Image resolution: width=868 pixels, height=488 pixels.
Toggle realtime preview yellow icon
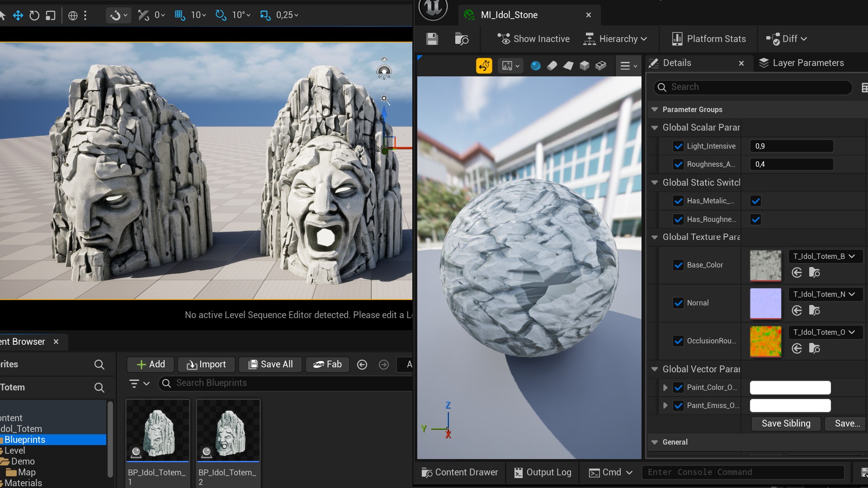484,66
